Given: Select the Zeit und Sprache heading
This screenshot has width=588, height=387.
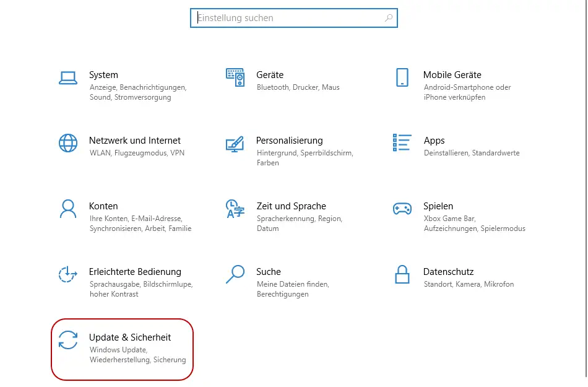Looking at the screenshot, I should [x=290, y=206].
